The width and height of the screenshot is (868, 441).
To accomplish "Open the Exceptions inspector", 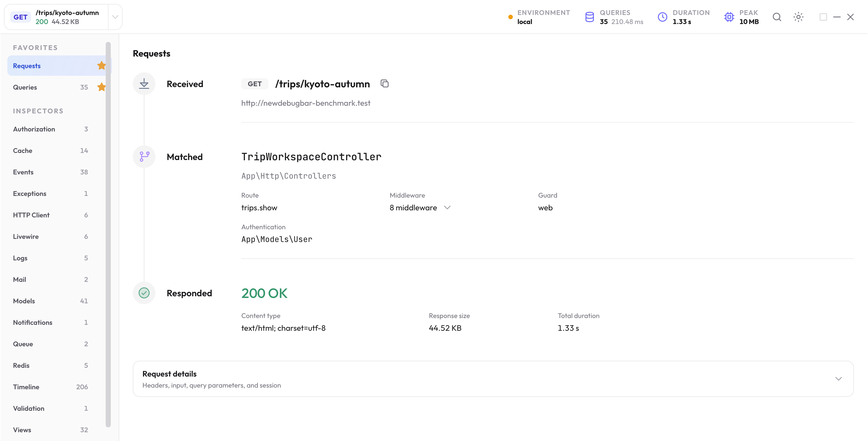I will pyautogui.click(x=51, y=194).
